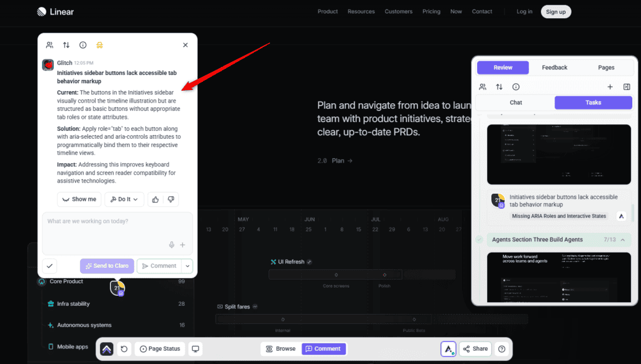
Task: Mark comment resolved with checkmark button
Action: coord(49,266)
